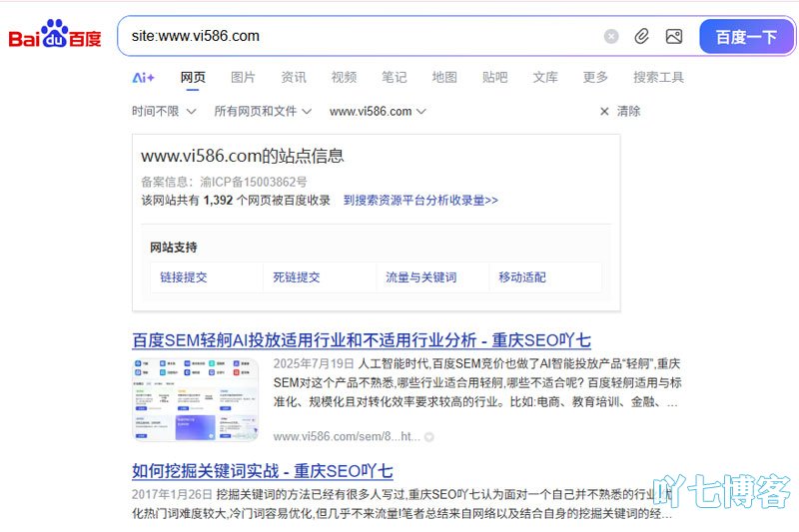799x532 pixels.
Task: Click the 网站支持 section label
Action: point(173,248)
